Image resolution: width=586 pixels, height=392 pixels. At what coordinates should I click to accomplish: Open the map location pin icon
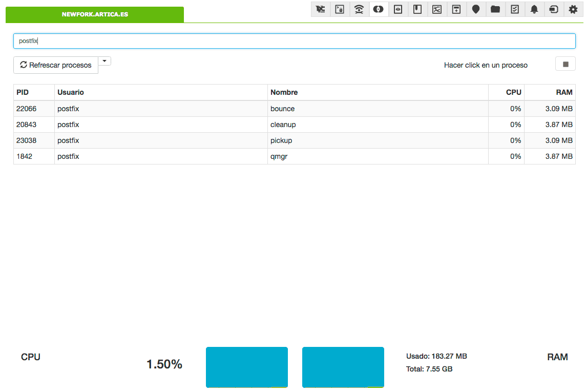pos(476,9)
